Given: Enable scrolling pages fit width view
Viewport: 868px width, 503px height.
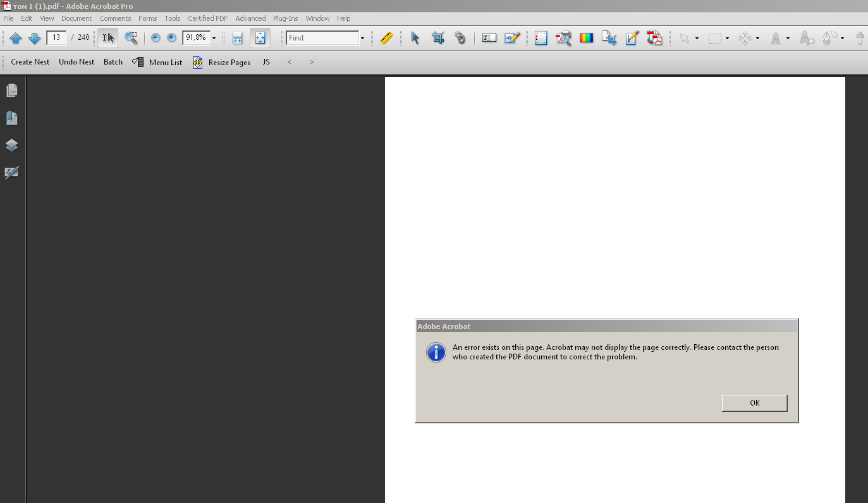Looking at the screenshot, I should [237, 38].
